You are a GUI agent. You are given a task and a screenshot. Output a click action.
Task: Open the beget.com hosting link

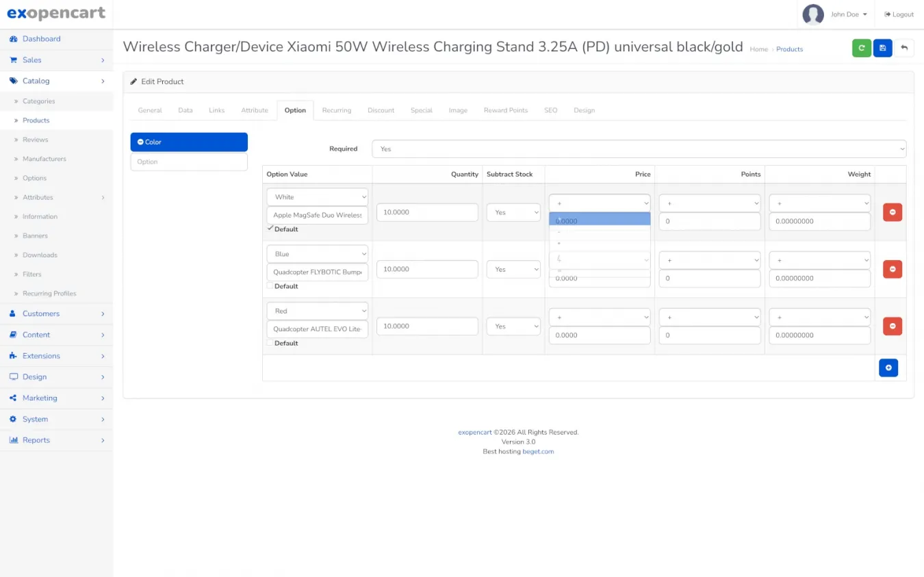(538, 452)
